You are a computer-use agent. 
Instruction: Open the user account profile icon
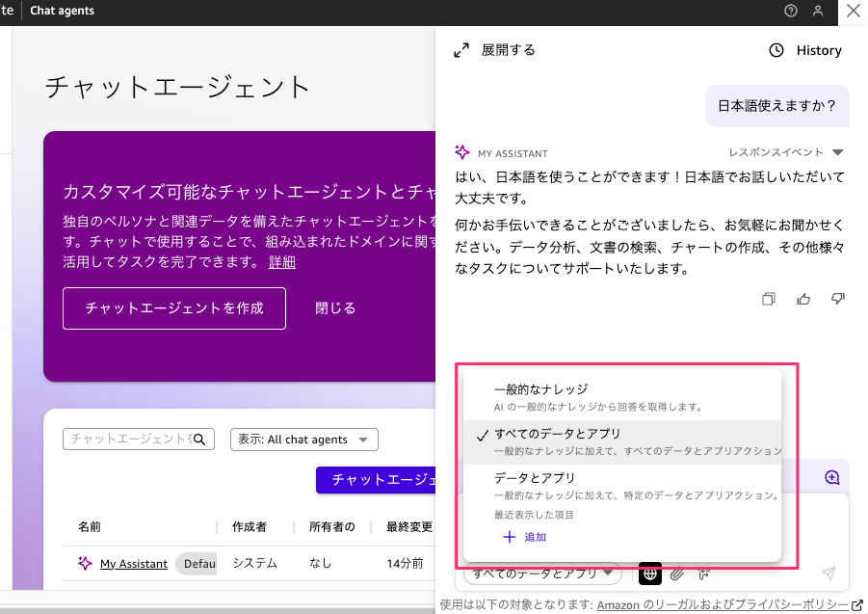(818, 11)
